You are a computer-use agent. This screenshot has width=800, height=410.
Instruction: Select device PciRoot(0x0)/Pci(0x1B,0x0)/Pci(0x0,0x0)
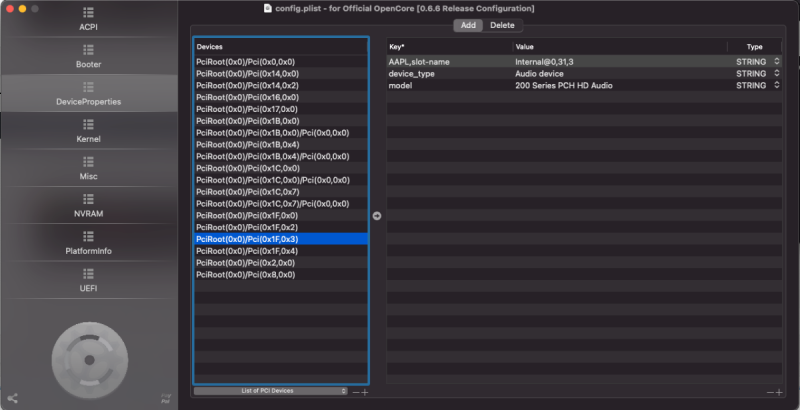point(281,133)
